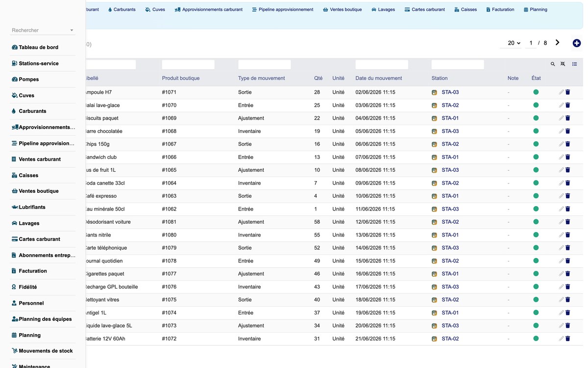Click the magnifier search filter icon

pos(553,64)
